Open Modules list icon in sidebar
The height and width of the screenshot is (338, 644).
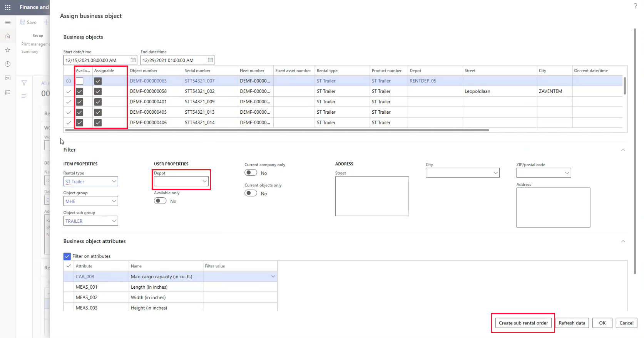point(8,92)
